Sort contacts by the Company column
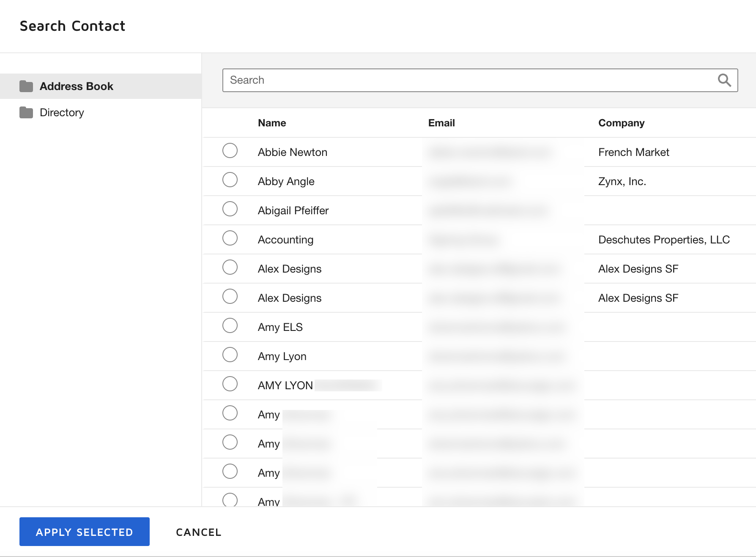This screenshot has height=557, width=756. tap(621, 123)
